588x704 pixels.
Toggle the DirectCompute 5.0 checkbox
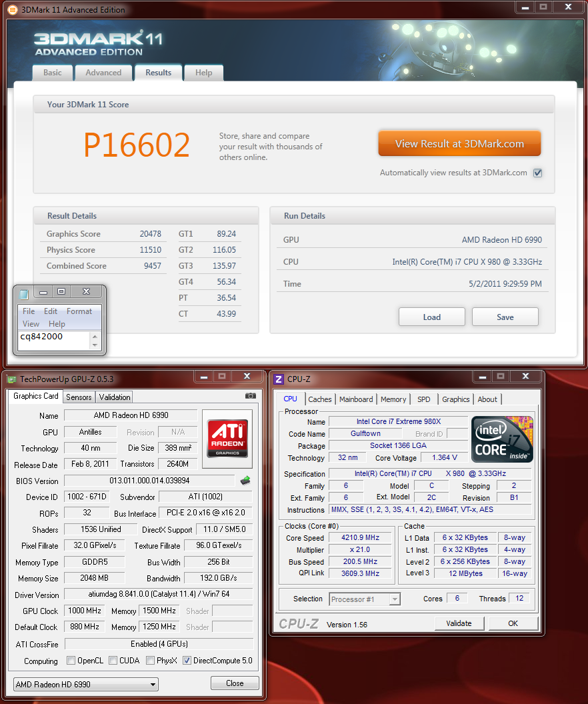(187, 661)
